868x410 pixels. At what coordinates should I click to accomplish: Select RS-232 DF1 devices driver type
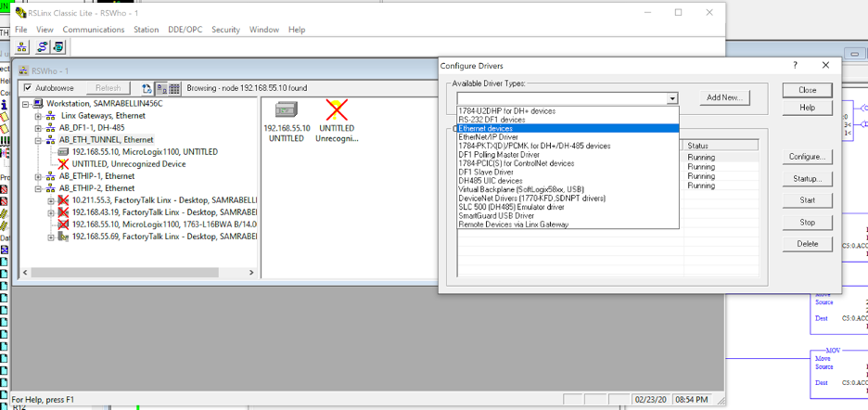tap(568, 120)
